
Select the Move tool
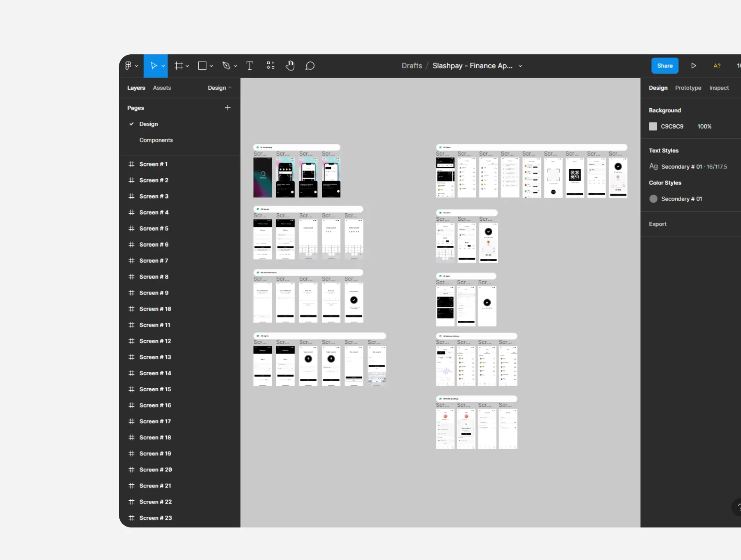coord(154,66)
